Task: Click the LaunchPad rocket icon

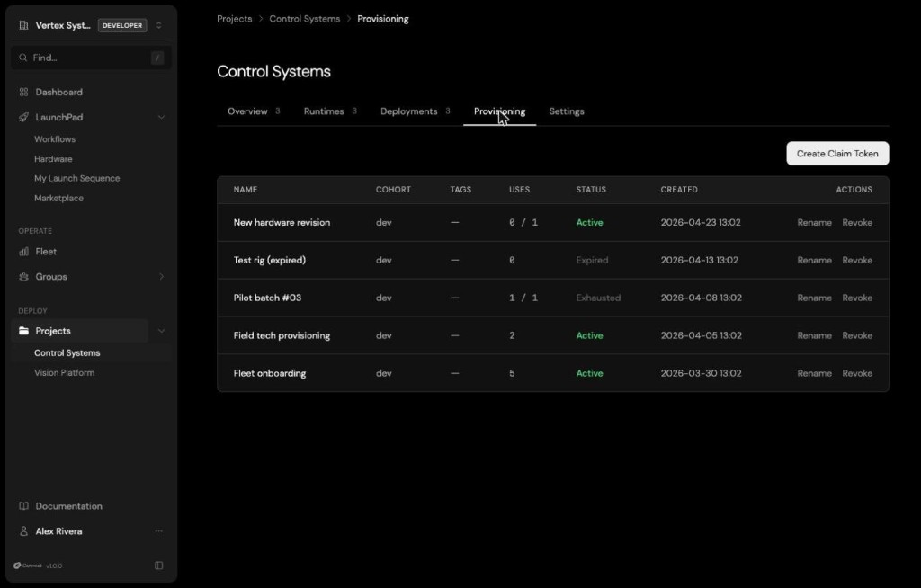Action: pos(23,118)
